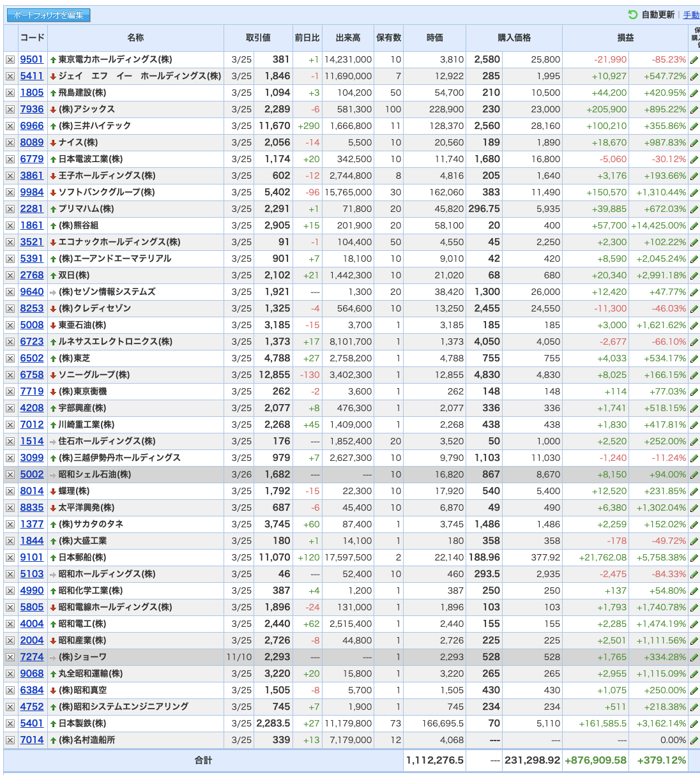Screen dimensions: 700x775
Task: Remove the 7936 アシックス row
Action: [10, 109]
